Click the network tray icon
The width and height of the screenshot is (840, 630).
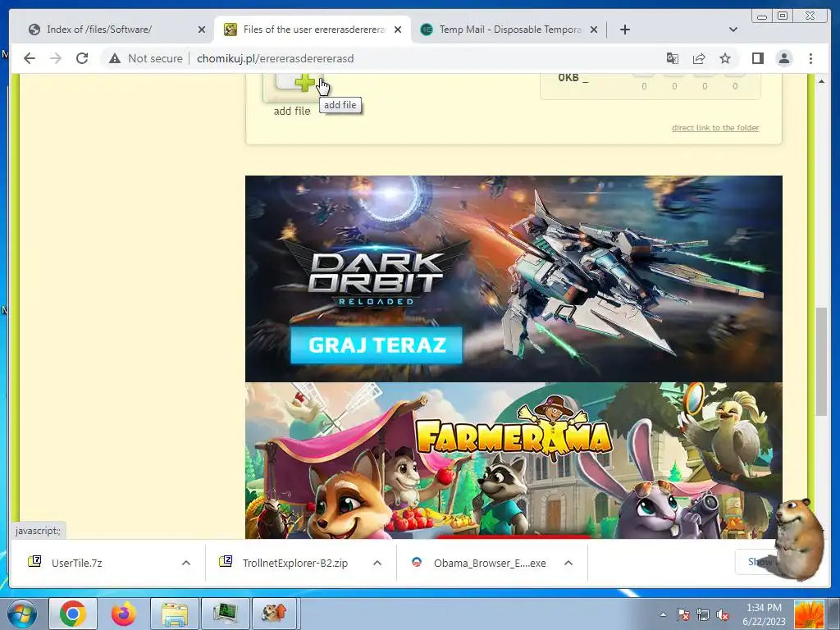pyautogui.click(x=703, y=614)
